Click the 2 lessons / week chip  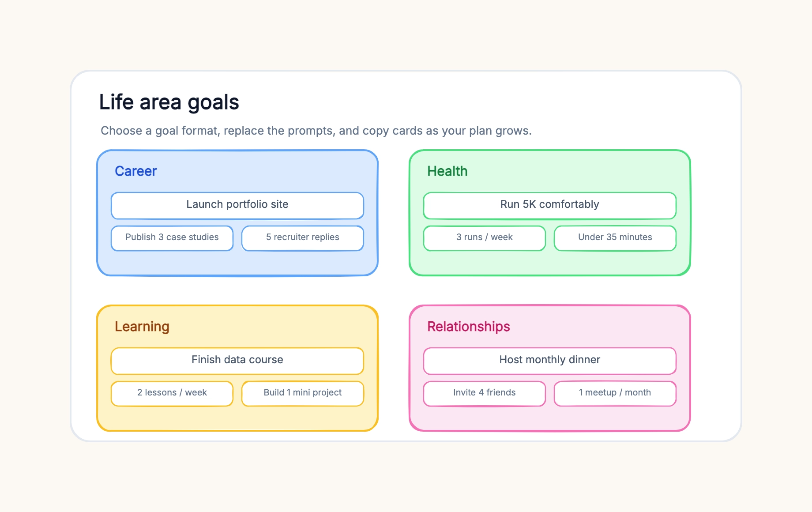click(172, 393)
